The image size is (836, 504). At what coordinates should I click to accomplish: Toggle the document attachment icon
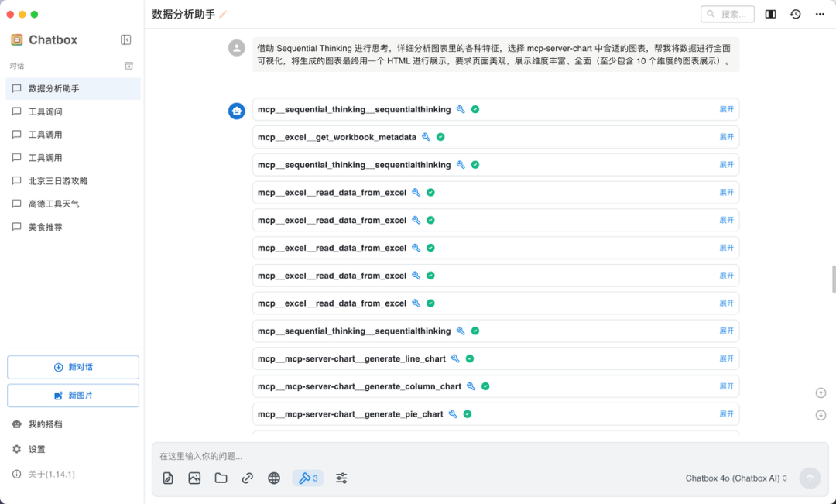167,478
